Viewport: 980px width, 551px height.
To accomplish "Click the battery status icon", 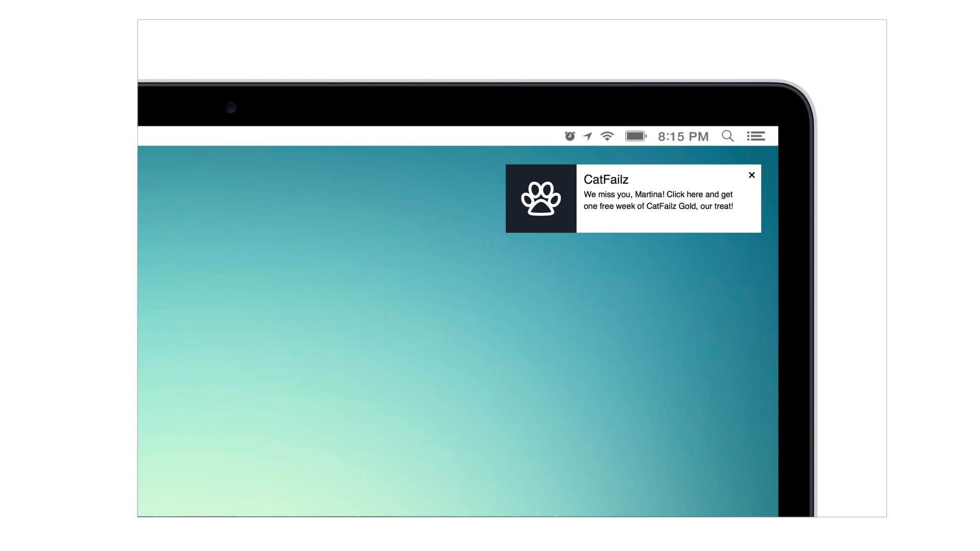I will 635,136.
